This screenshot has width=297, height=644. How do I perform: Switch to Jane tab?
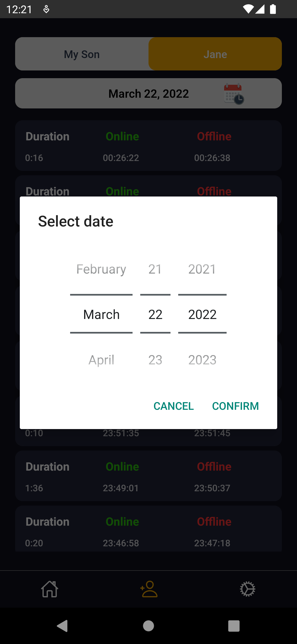click(x=215, y=54)
